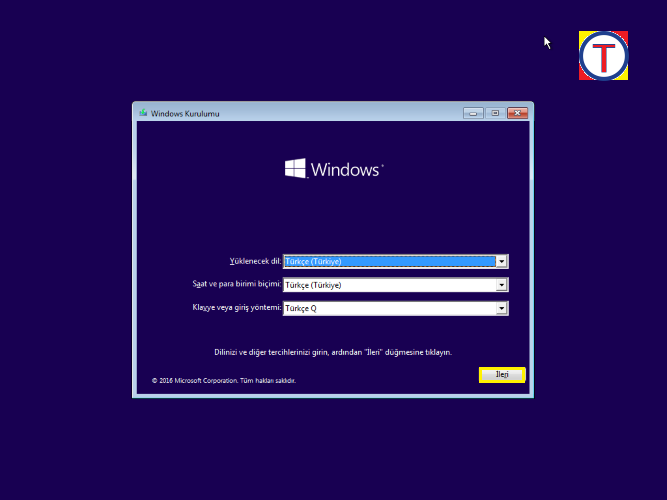Maximize the Windows Kurulumu window
This screenshot has height=500, width=667.
495,113
